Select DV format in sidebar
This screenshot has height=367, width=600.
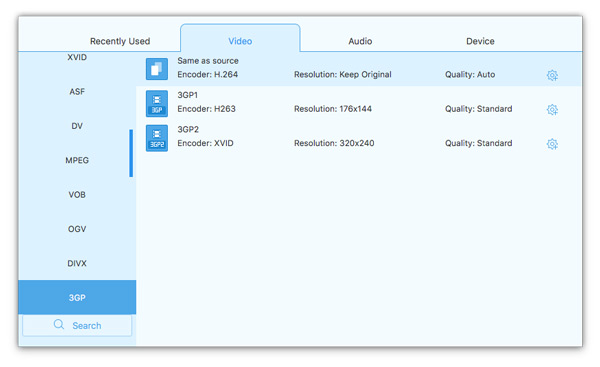(77, 126)
